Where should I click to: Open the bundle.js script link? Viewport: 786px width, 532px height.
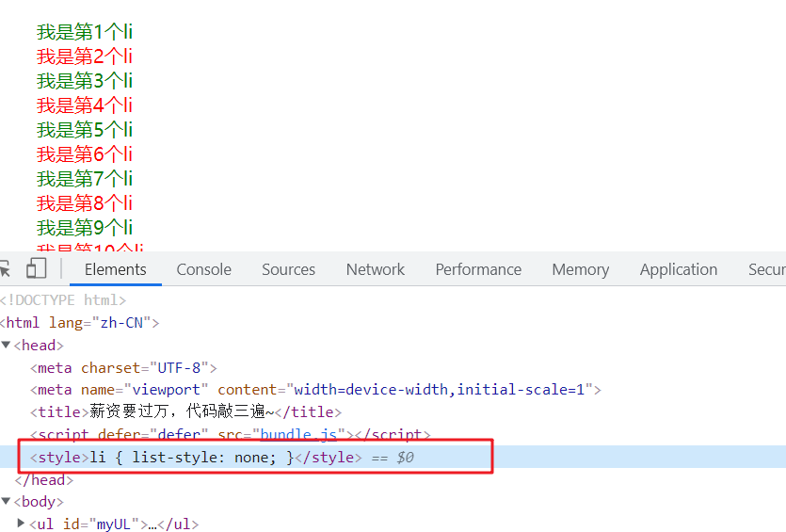(x=298, y=434)
